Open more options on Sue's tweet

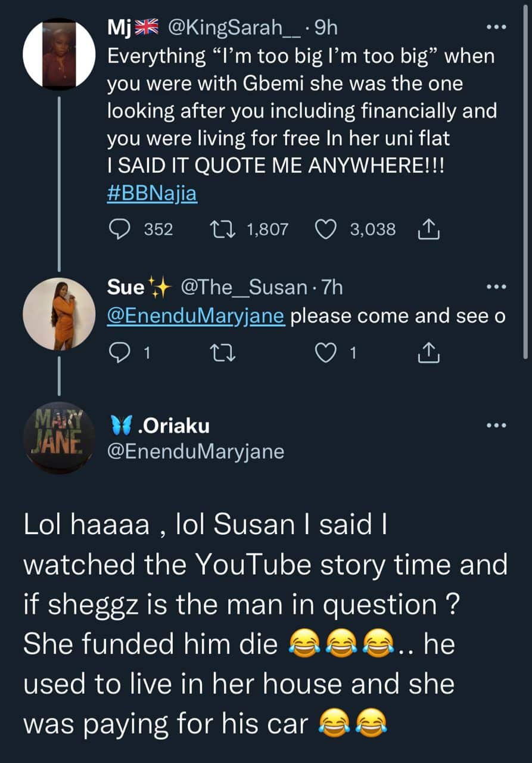click(x=496, y=288)
